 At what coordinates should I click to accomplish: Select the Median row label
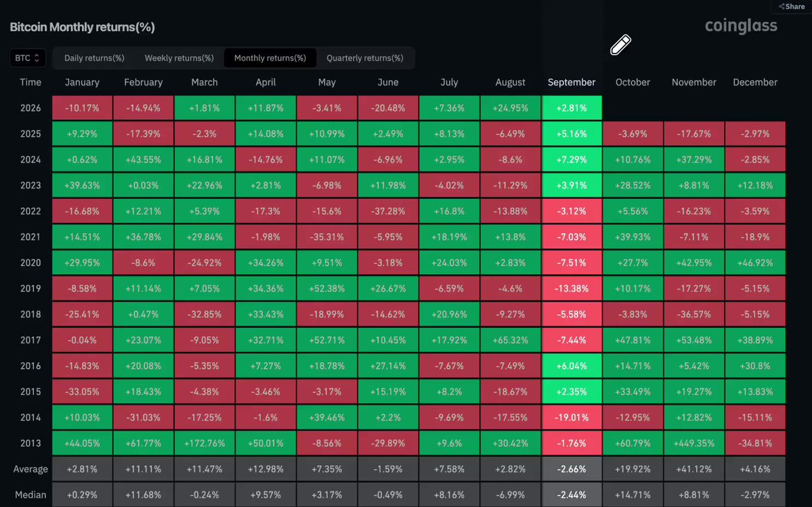tap(30, 495)
